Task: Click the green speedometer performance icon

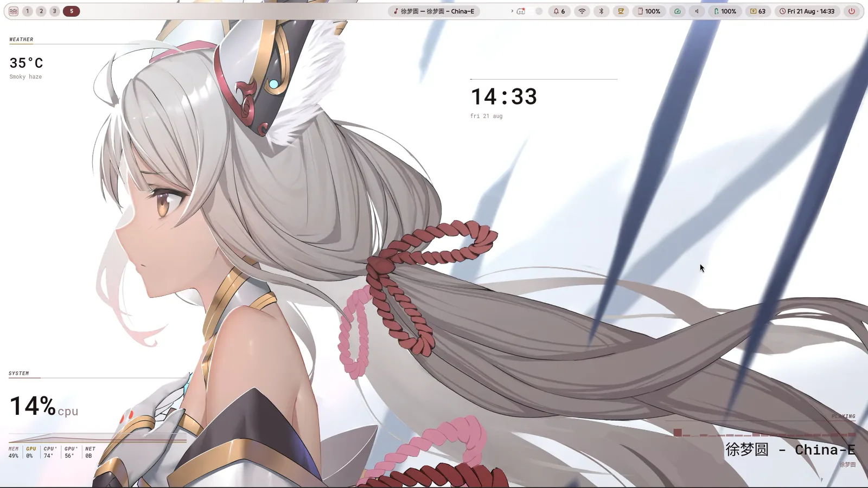Action: (x=678, y=11)
